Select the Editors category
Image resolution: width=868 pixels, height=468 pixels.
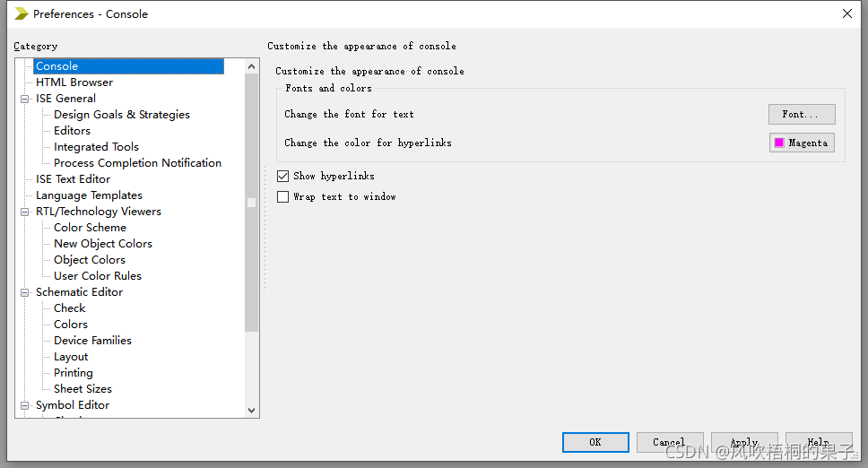[72, 131]
